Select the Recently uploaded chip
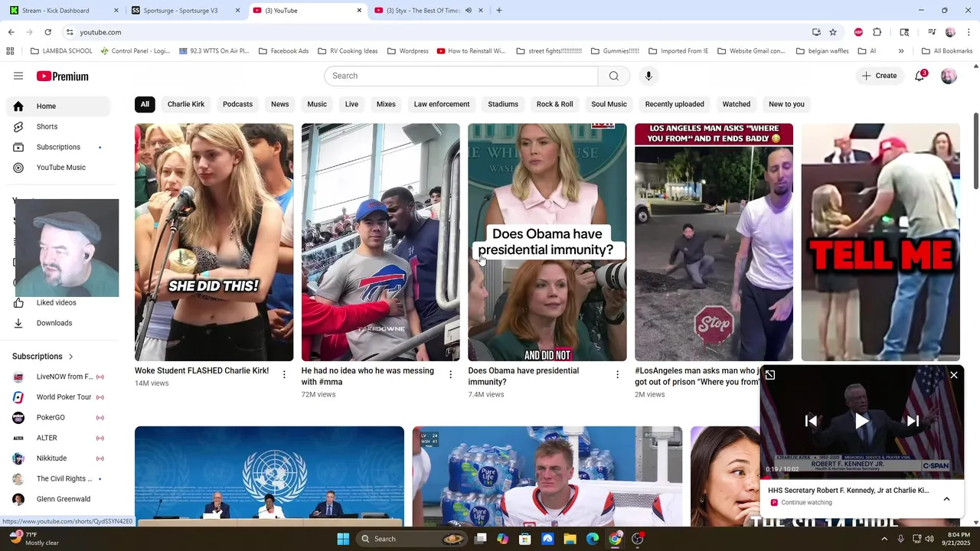This screenshot has width=980, height=551. (x=675, y=104)
